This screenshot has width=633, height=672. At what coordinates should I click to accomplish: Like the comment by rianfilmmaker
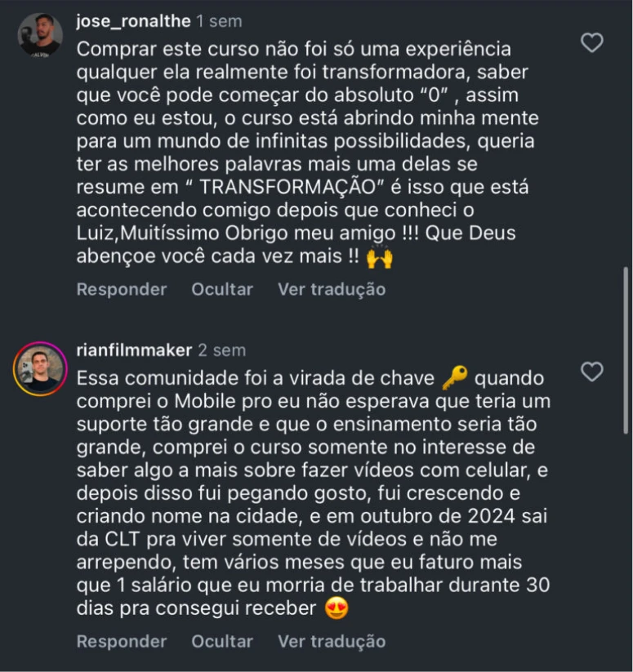click(591, 372)
